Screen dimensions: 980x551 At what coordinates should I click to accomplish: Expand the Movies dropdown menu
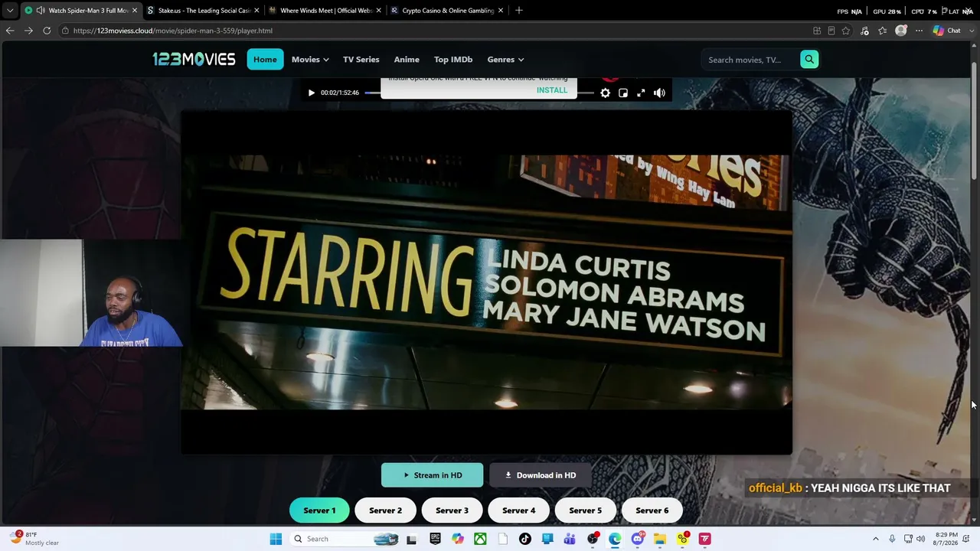click(x=310, y=59)
